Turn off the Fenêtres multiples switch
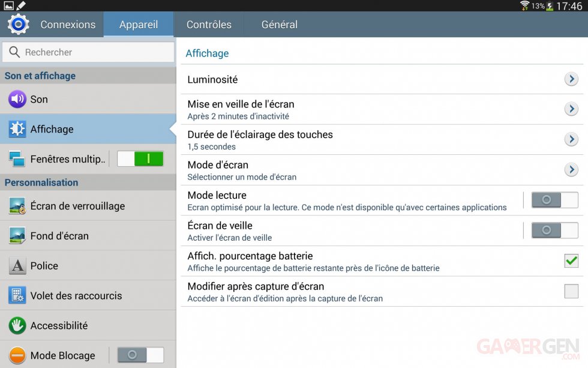Viewport: 588px width, 368px height. tap(140, 159)
